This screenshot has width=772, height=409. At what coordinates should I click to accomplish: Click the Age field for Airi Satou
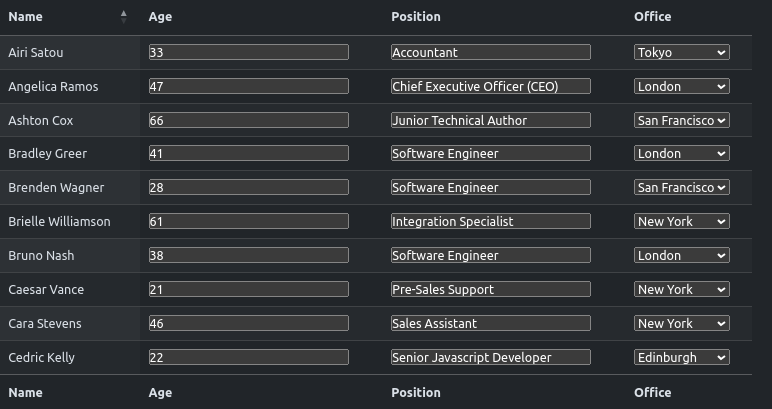pyautogui.click(x=248, y=52)
